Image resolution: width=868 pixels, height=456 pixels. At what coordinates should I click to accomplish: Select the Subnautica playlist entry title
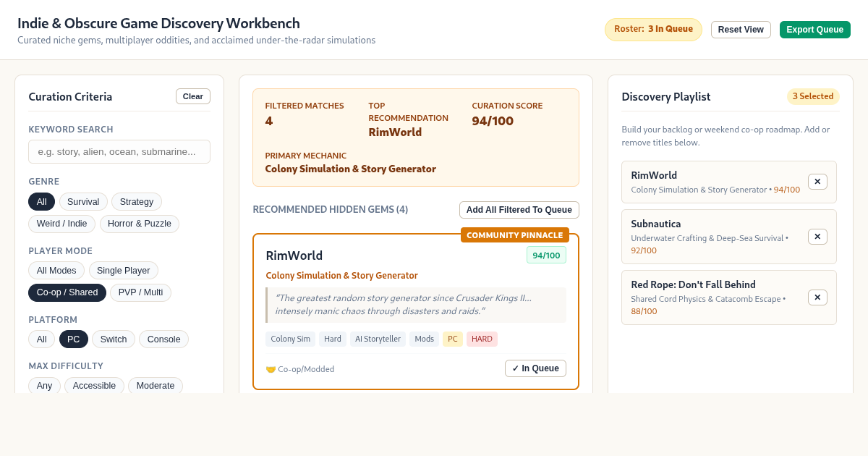point(656,224)
